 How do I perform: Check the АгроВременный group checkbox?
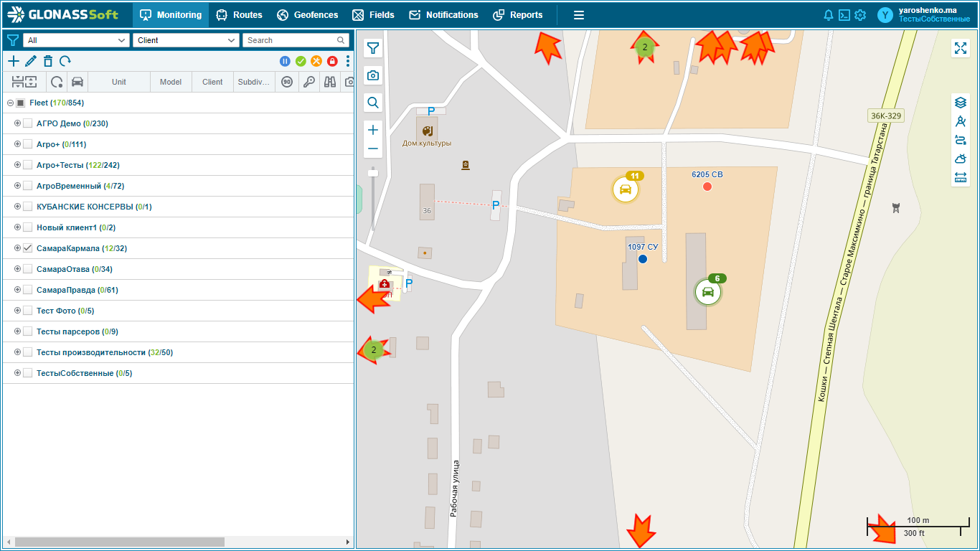click(28, 186)
